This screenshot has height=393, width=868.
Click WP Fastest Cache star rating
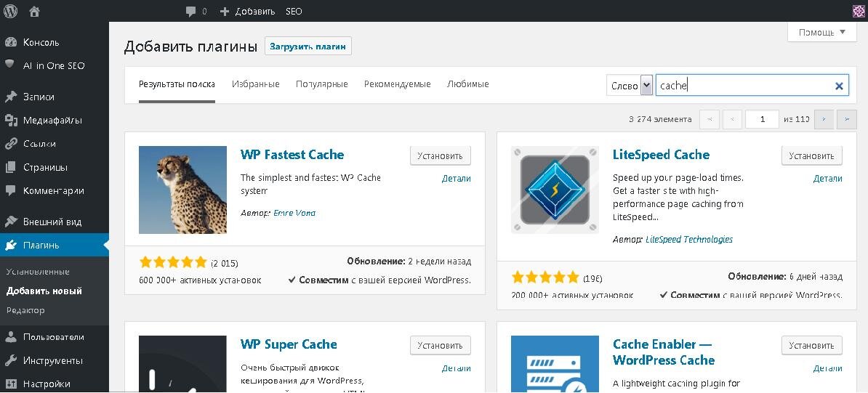coord(173,262)
